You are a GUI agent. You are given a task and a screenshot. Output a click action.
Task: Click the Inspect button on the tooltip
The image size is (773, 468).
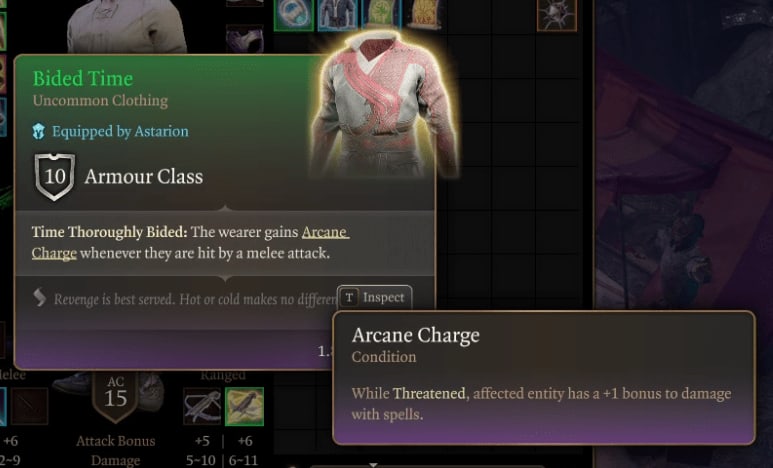pos(374,297)
